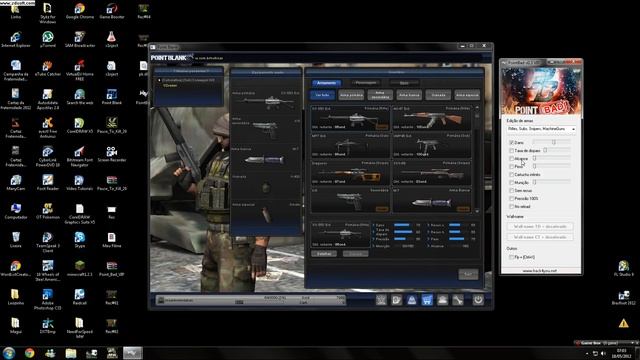Click the icon left of the wrench
Screen dimensions: 640x360
pos(442,300)
